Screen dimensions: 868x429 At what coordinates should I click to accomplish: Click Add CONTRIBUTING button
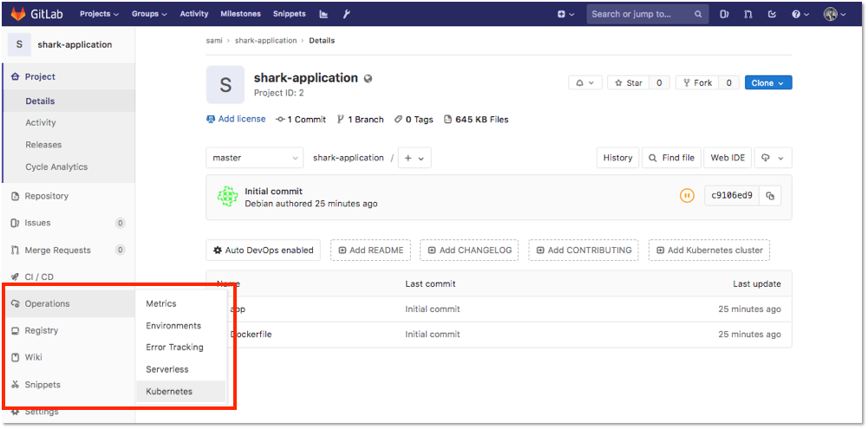point(584,250)
